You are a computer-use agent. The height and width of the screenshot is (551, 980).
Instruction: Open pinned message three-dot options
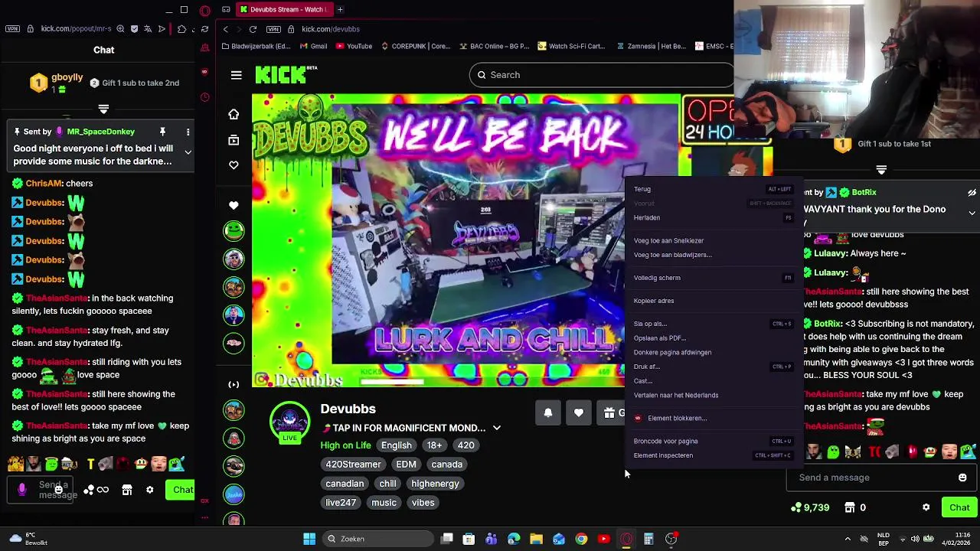coord(188,132)
